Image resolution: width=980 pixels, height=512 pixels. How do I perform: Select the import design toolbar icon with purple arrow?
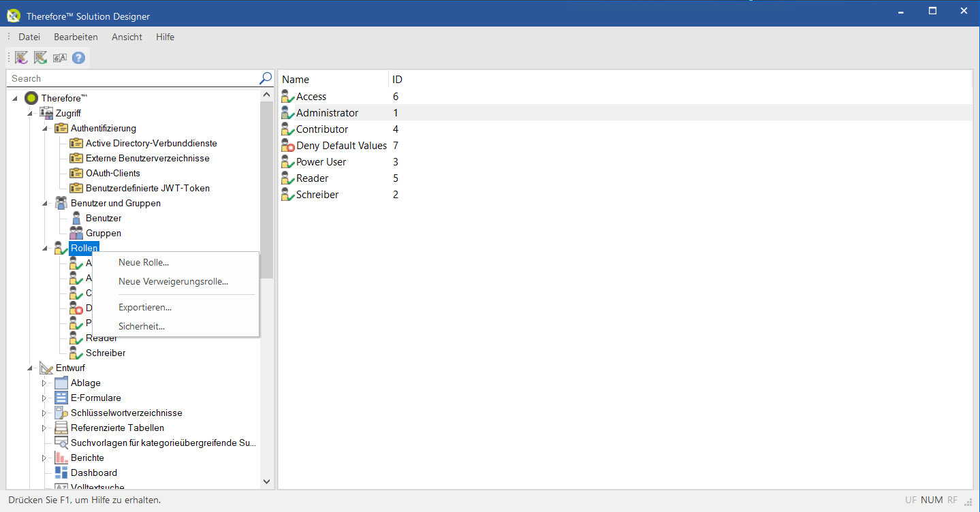tap(21, 58)
